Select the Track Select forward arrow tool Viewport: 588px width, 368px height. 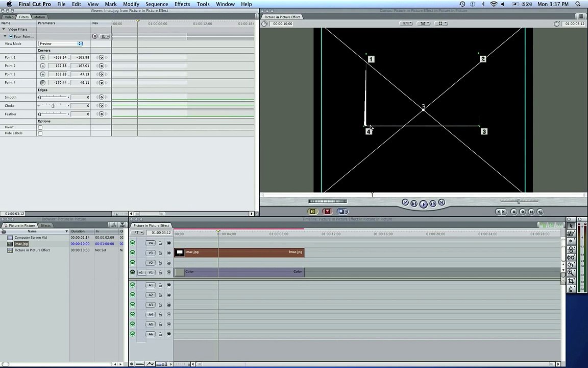pos(571,241)
